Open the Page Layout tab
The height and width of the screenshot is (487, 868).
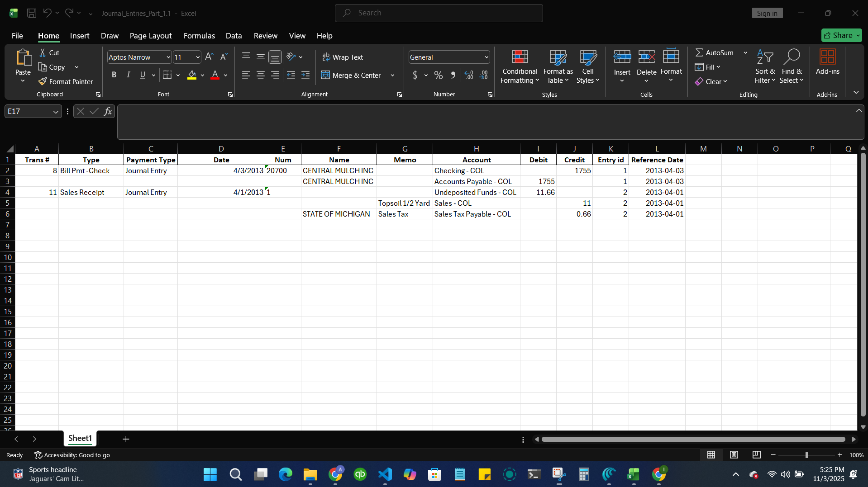pyautogui.click(x=150, y=36)
